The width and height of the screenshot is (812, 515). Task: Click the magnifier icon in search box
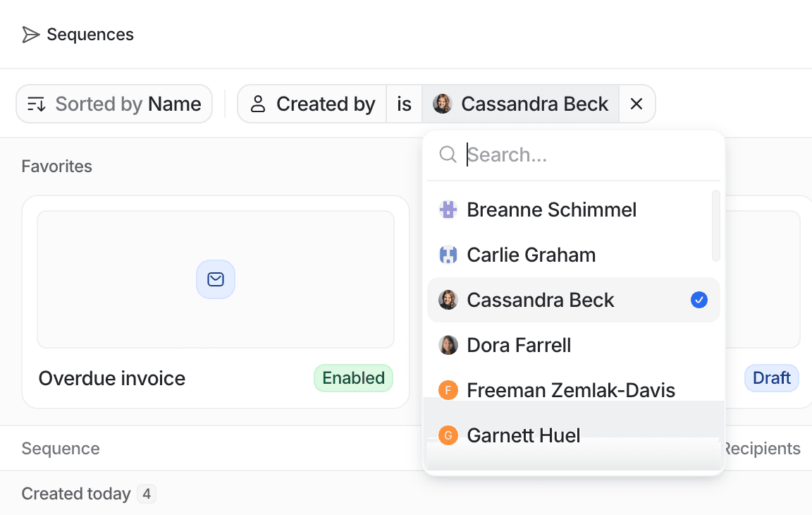click(x=448, y=154)
